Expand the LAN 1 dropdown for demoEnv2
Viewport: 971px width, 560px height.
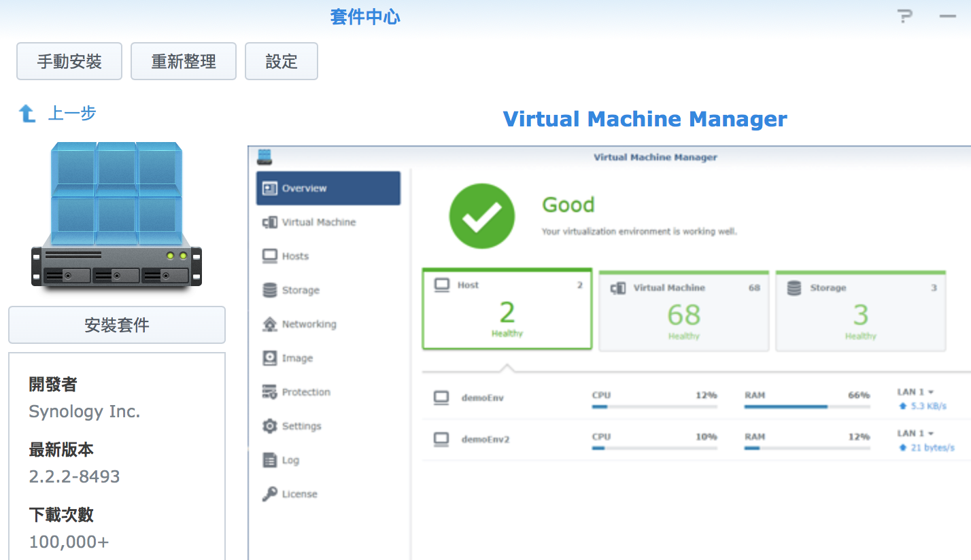pyautogui.click(x=915, y=433)
